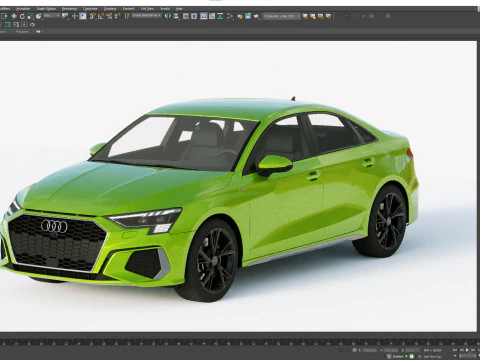Open the Graph Editors menu

tap(46, 8)
